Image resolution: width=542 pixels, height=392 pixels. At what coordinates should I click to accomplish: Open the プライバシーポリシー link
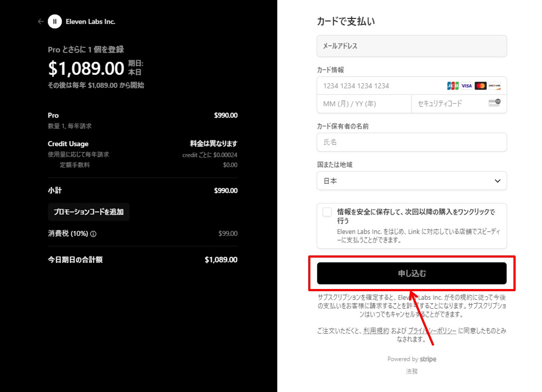pos(432,331)
